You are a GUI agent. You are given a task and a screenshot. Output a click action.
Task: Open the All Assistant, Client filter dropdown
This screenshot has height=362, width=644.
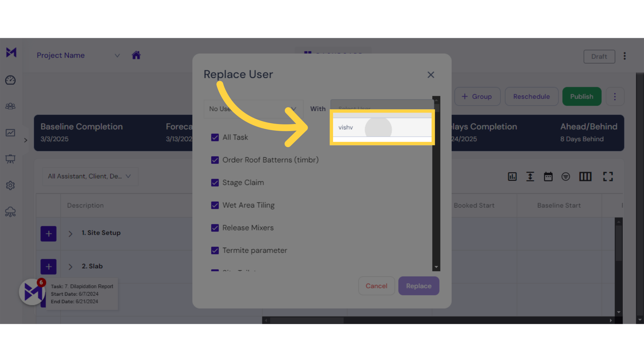[90, 176]
